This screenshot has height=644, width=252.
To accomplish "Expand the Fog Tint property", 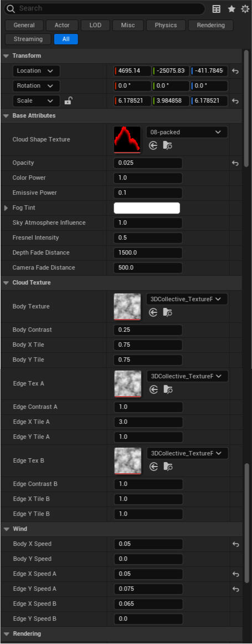I will (6, 208).
